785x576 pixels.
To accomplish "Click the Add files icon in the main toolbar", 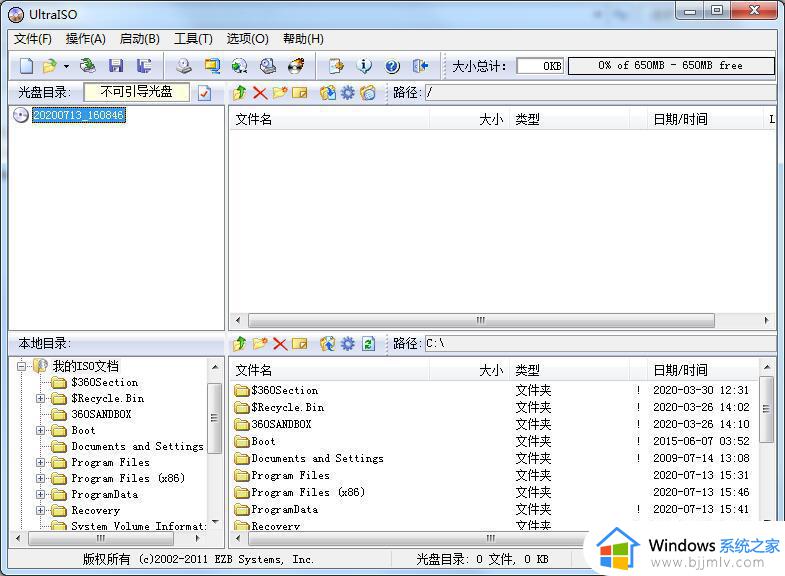I will tap(336, 66).
